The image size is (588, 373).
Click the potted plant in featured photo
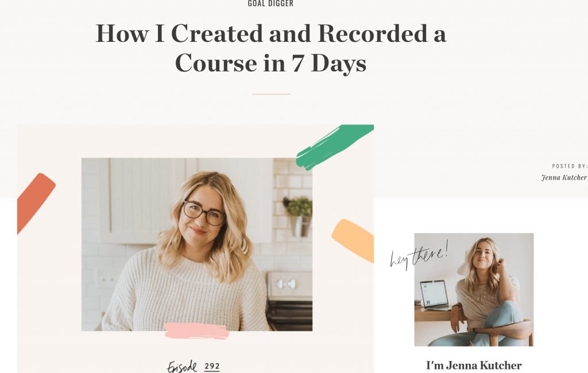point(299,216)
